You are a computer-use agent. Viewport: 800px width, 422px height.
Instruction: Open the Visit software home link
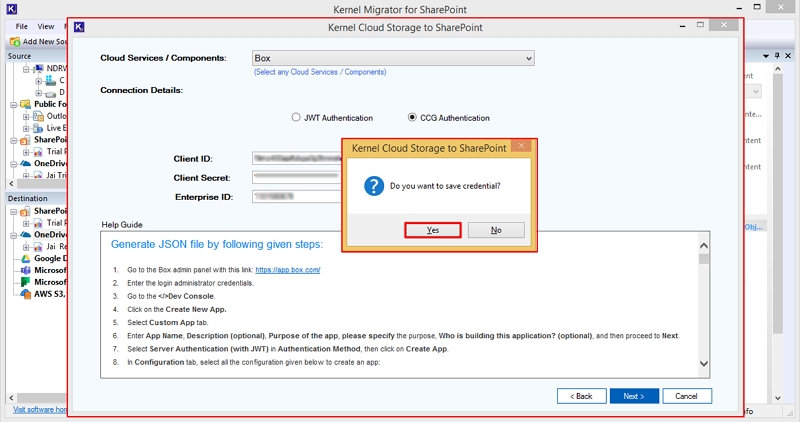tap(40, 409)
